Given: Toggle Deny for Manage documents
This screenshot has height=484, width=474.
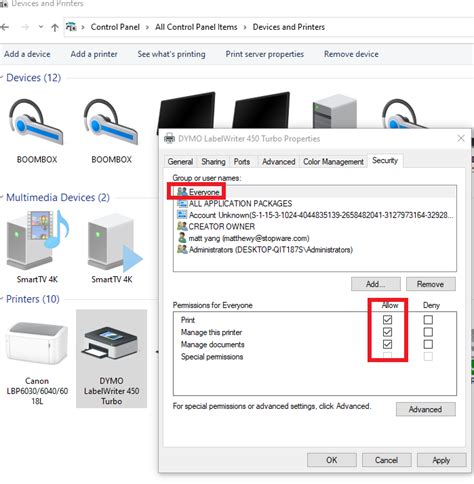Looking at the screenshot, I should click(428, 344).
